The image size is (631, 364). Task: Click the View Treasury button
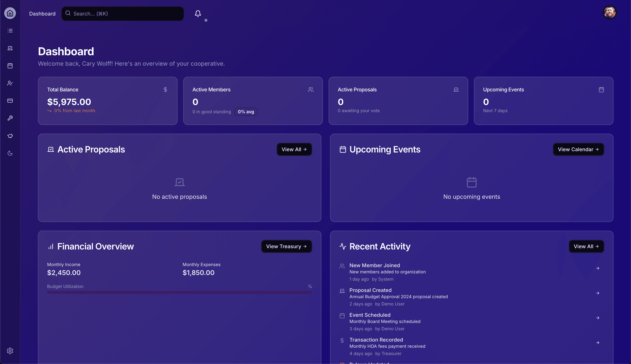[x=286, y=246]
